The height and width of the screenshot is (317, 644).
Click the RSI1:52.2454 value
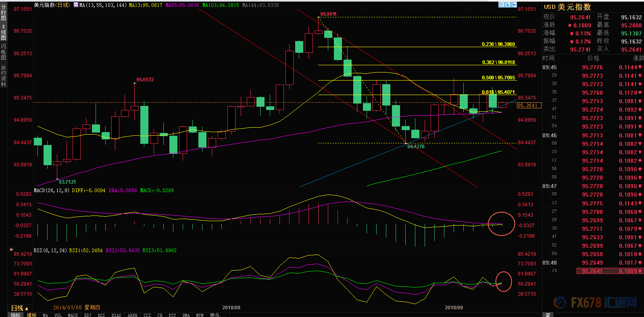click(86, 251)
